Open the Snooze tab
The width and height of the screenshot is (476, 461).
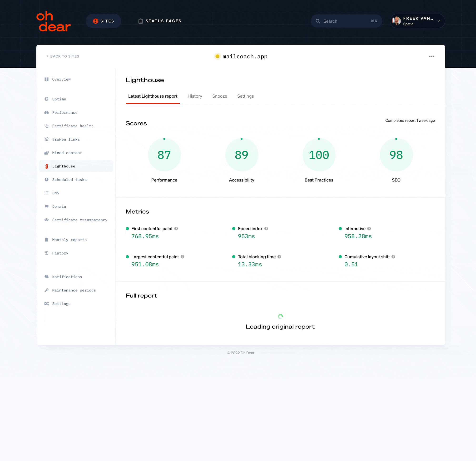tap(219, 96)
